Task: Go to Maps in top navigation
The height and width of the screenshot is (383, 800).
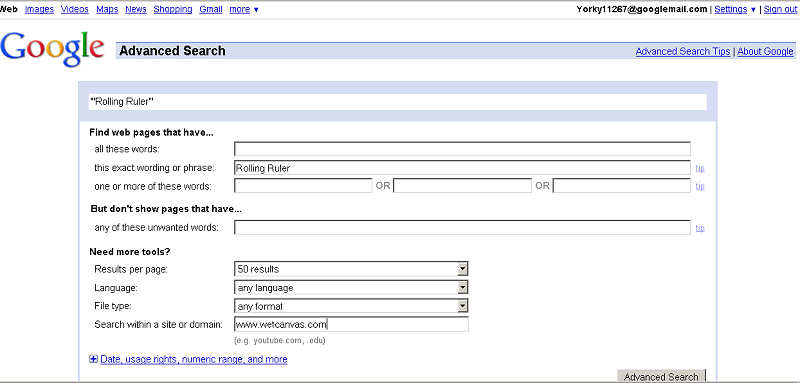Action: (107, 9)
